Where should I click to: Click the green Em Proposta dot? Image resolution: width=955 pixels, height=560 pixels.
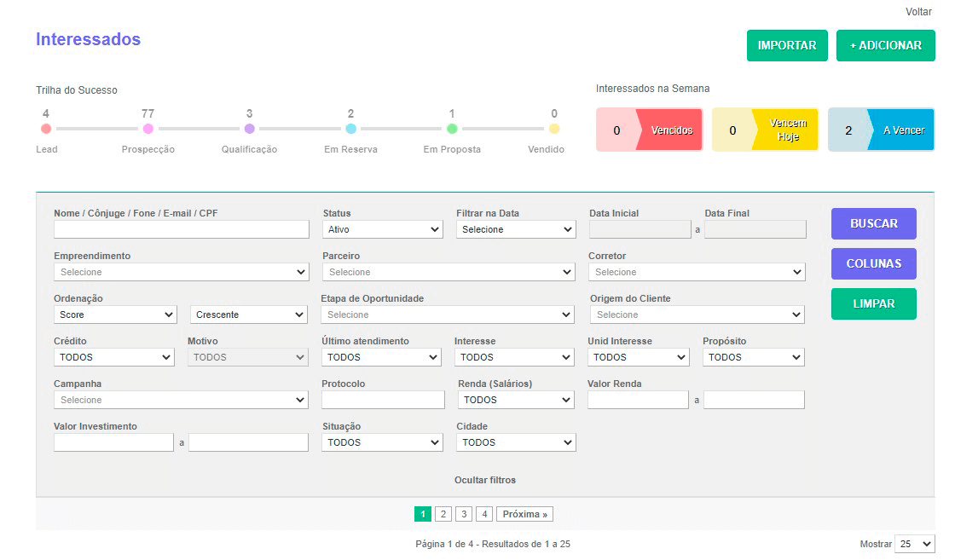click(452, 129)
